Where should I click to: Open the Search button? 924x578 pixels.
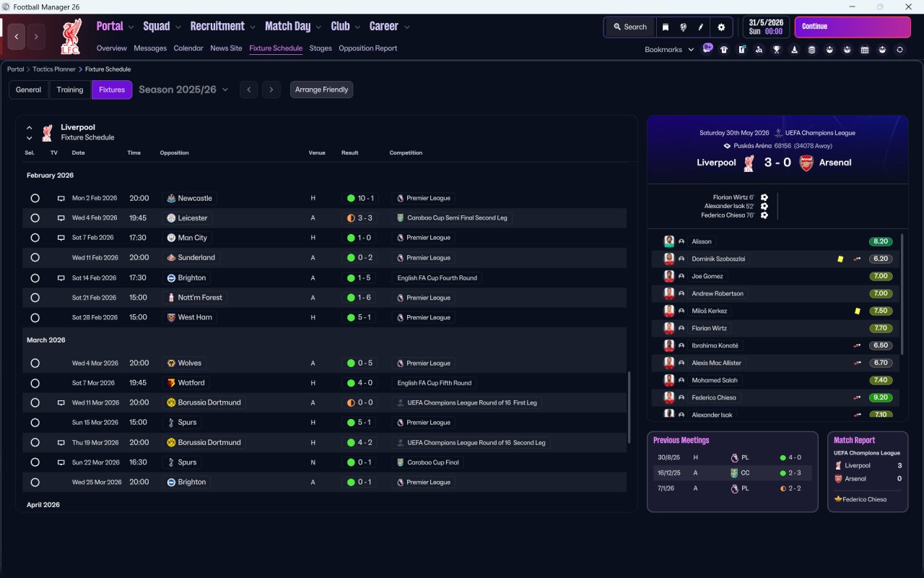630,27
